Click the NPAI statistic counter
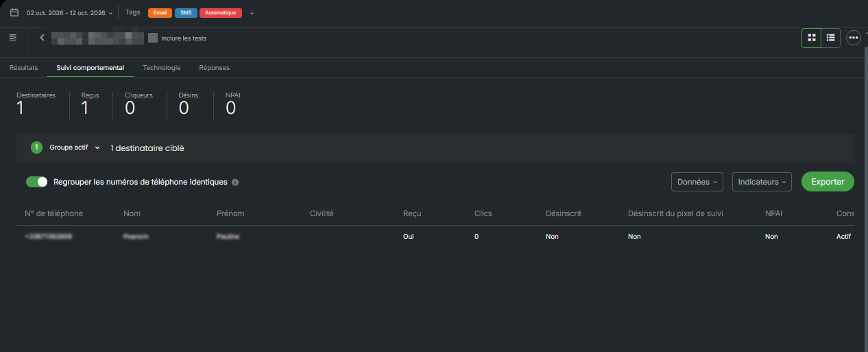Screen dimensions: 868x352 click(x=233, y=104)
